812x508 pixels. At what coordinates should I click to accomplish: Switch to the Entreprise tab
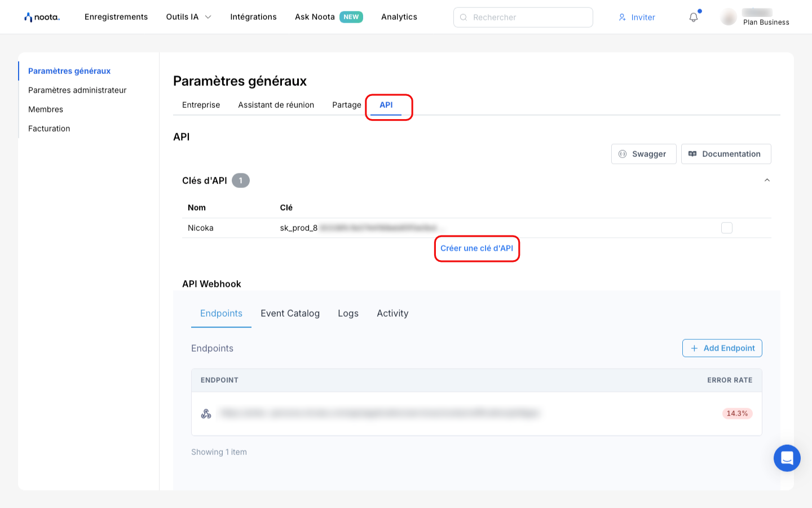coord(201,105)
